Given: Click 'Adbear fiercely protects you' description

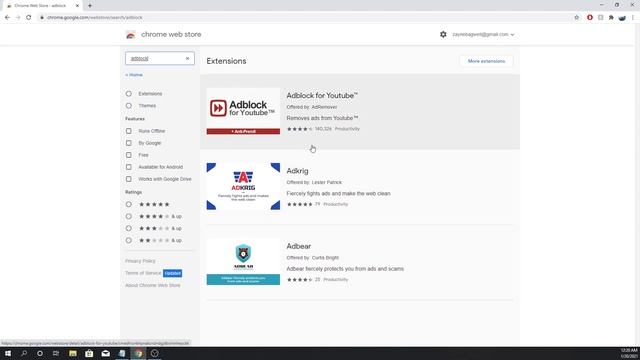Looking at the screenshot, I should point(345,269).
